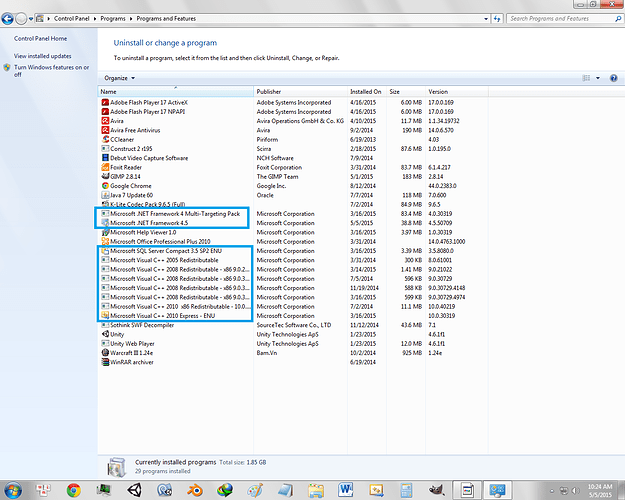Click the Foxit Reader program icon

pyautogui.click(x=105, y=167)
